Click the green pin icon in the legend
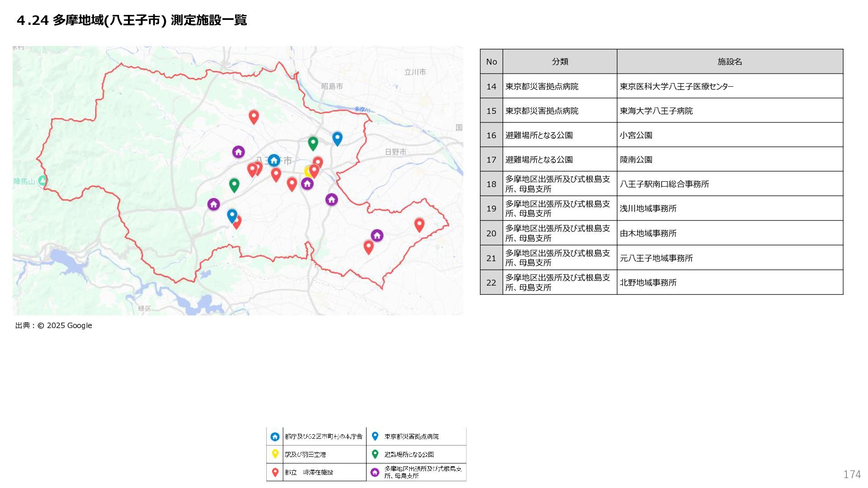Screen dimensions: 868x488 pos(375,454)
